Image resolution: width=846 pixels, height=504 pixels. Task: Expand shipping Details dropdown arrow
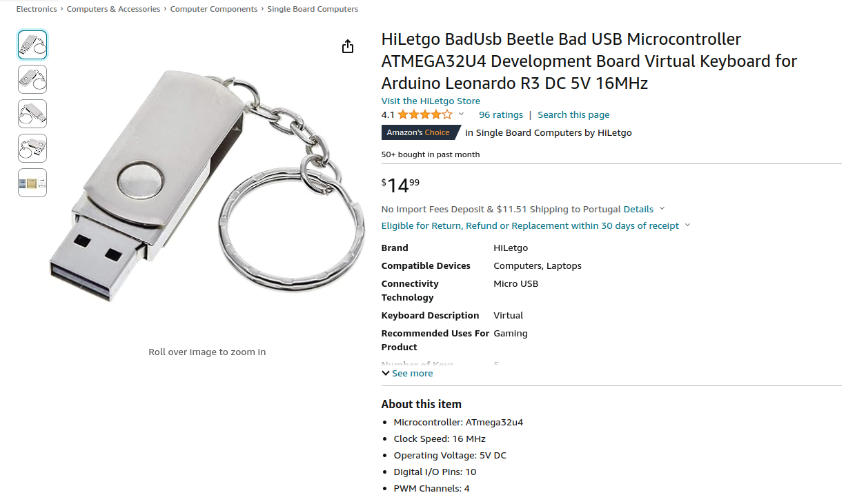click(662, 209)
